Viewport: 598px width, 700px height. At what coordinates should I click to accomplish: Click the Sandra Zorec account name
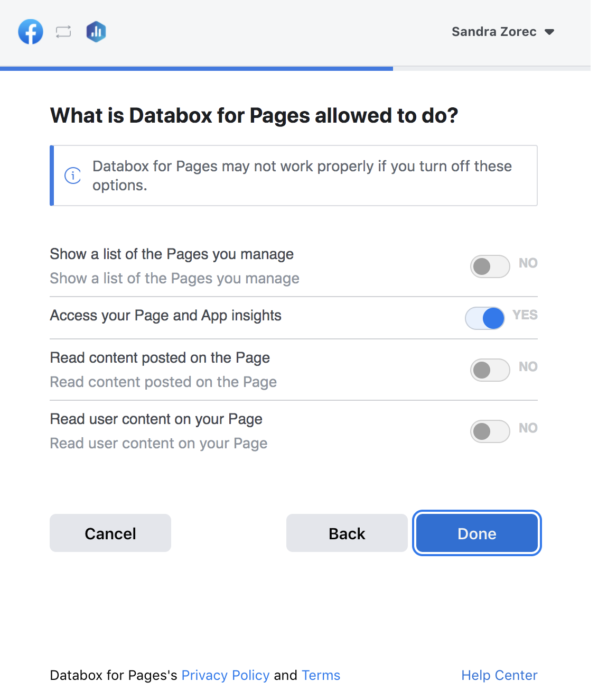pyautogui.click(x=493, y=32)
